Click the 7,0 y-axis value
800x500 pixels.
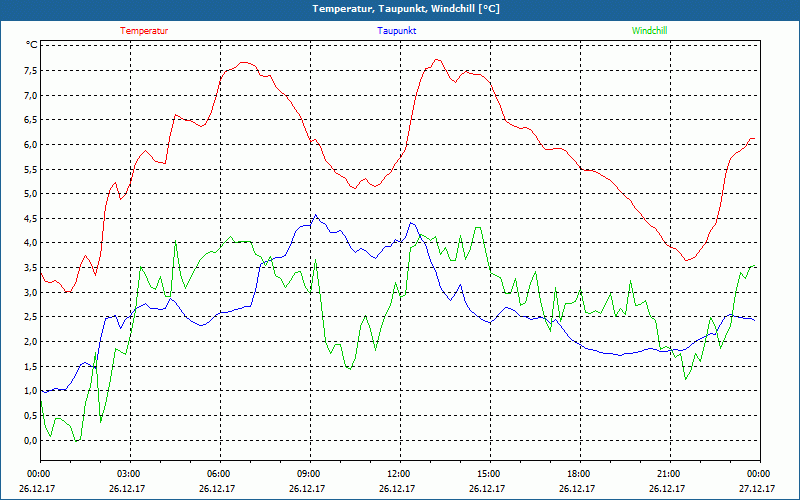31,95
